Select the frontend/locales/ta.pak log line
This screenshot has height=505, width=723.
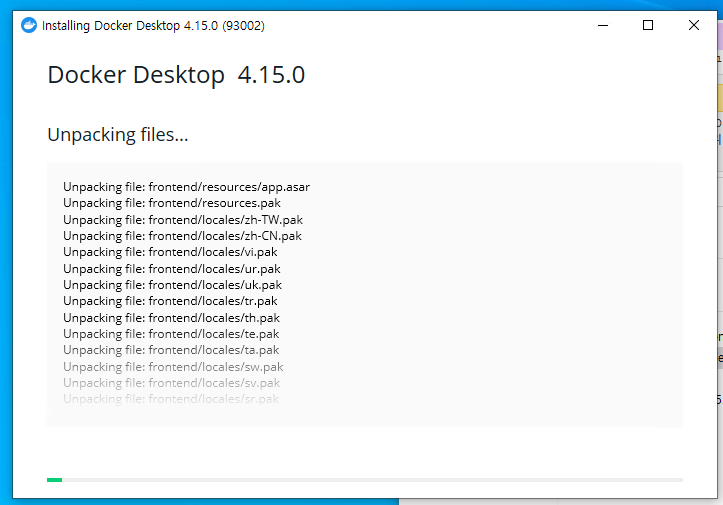[x=171, y=350]
